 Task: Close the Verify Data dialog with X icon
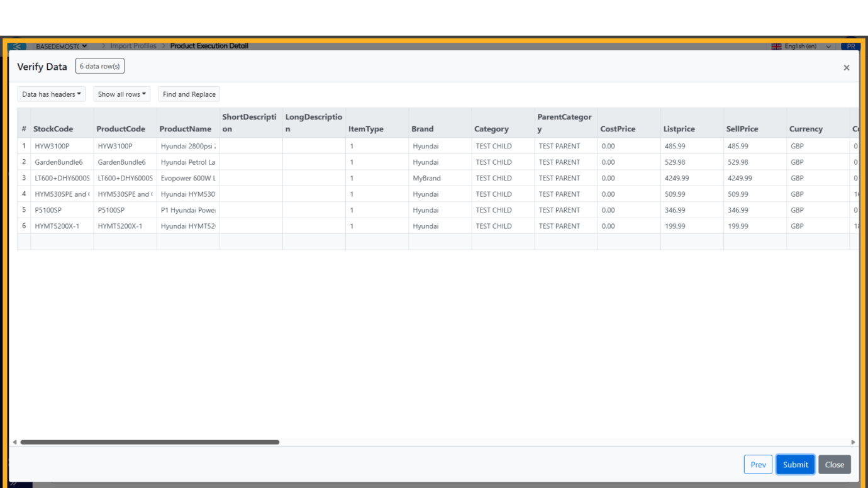click(x=846, y=67)
